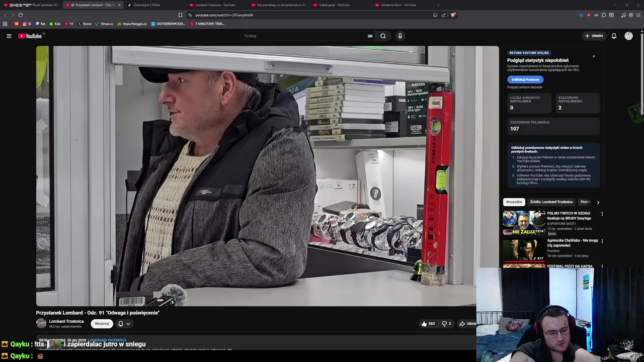Open the browser main menu icon
644x362 pixels.
pyautogui.click(x=638, y=15)
